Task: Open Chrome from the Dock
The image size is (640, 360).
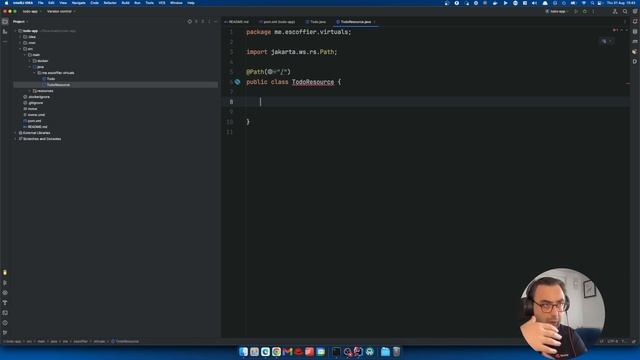Action: point(276,351)
